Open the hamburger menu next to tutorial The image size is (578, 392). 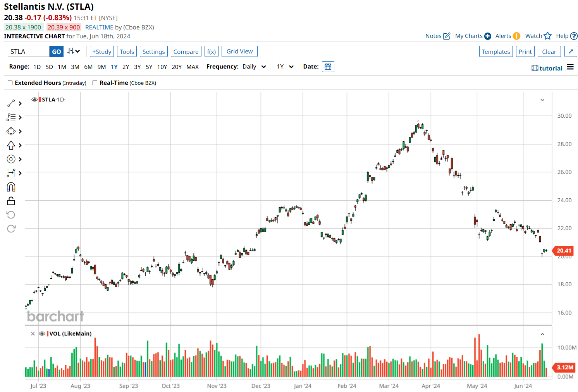click(570, 67)
